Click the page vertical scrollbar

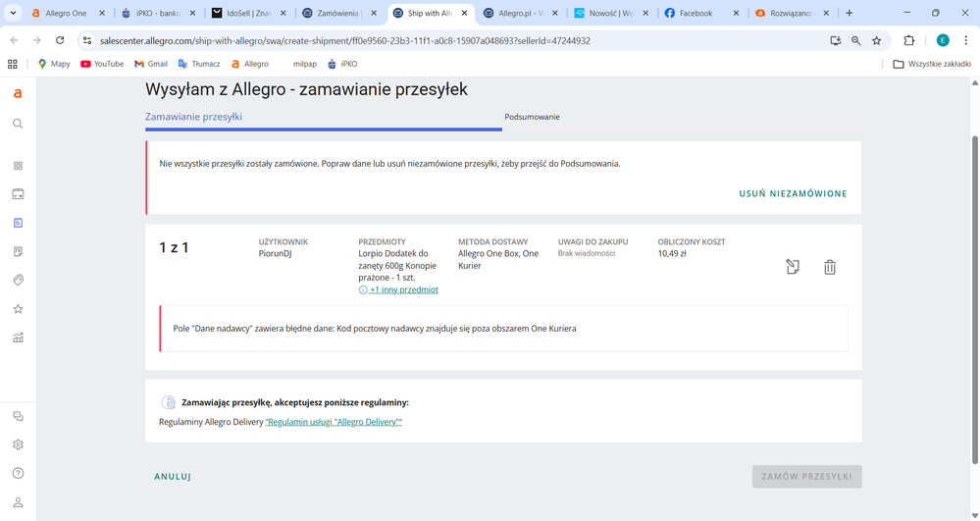click(x=974, y=300)
